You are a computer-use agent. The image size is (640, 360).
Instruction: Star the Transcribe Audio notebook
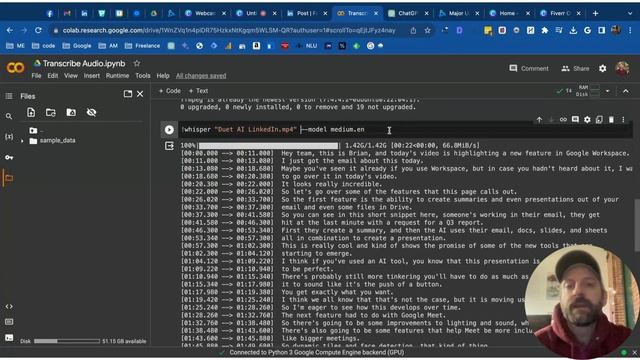tap(137, 63)
